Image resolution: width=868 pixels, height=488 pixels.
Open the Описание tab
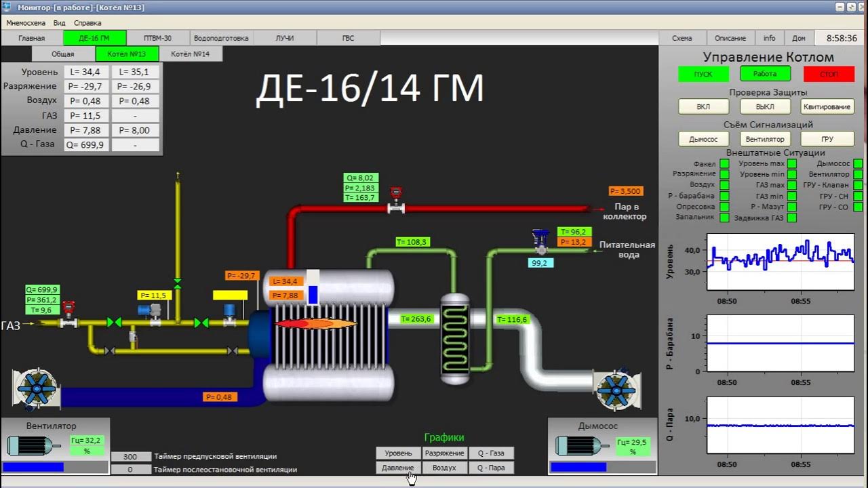point(730,38)
